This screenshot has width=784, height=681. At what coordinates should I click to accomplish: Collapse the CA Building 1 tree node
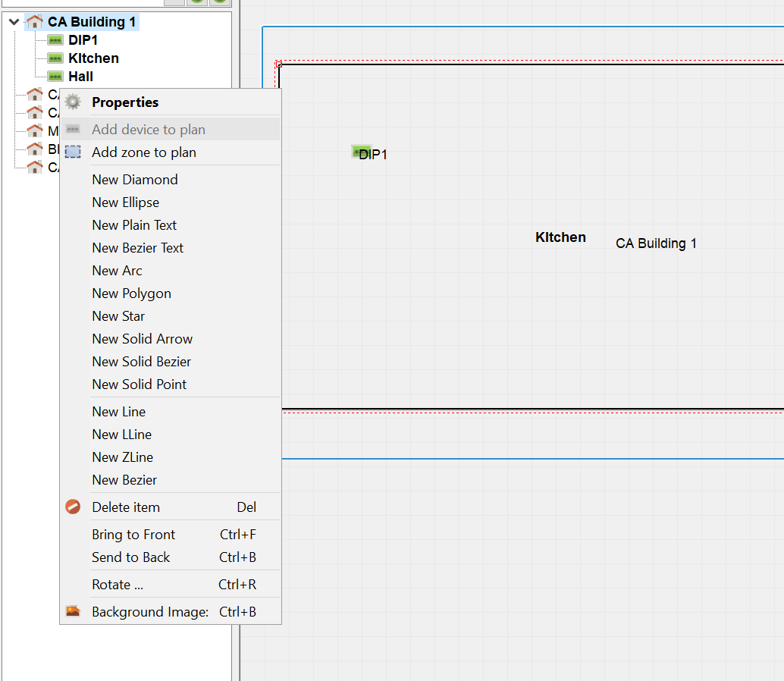(x=14, y=22)
